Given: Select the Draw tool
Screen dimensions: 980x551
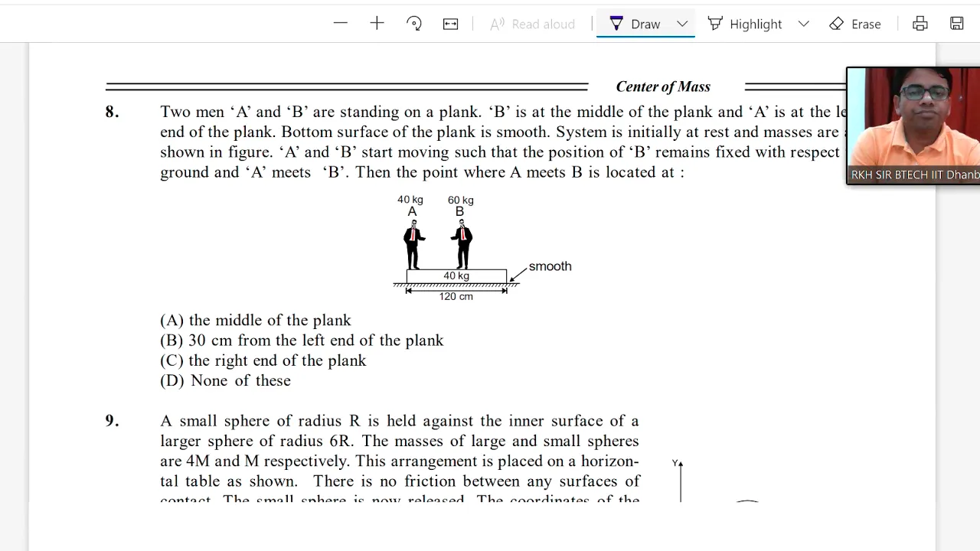Looking at the screenshot, I should [635, 24].
